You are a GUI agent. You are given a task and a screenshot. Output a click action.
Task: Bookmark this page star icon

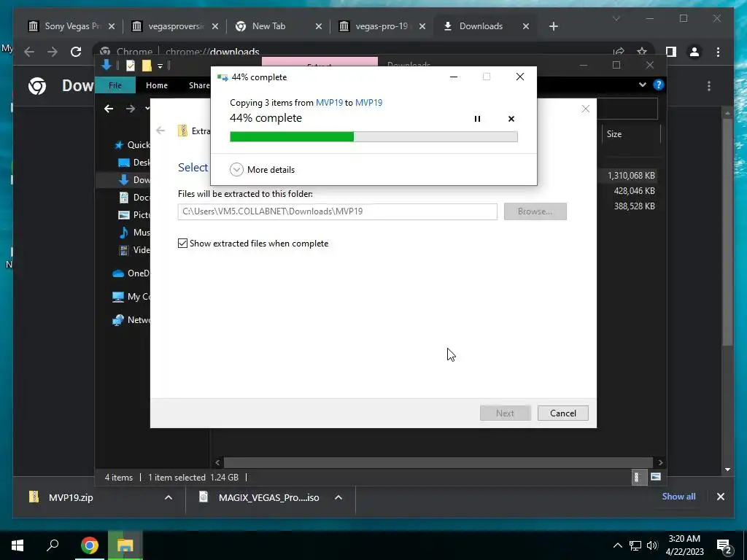[x=642, y=52]
